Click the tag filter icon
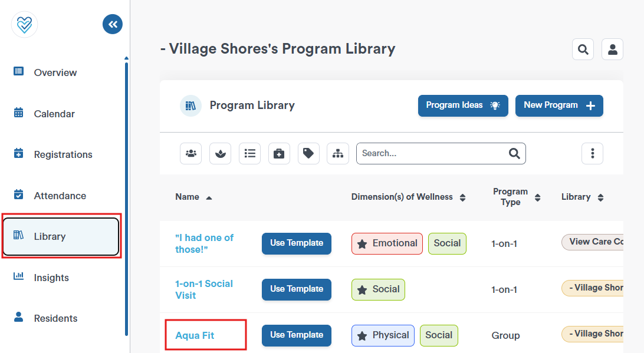This screenshot has height=353, width=644. pos(308,153)
